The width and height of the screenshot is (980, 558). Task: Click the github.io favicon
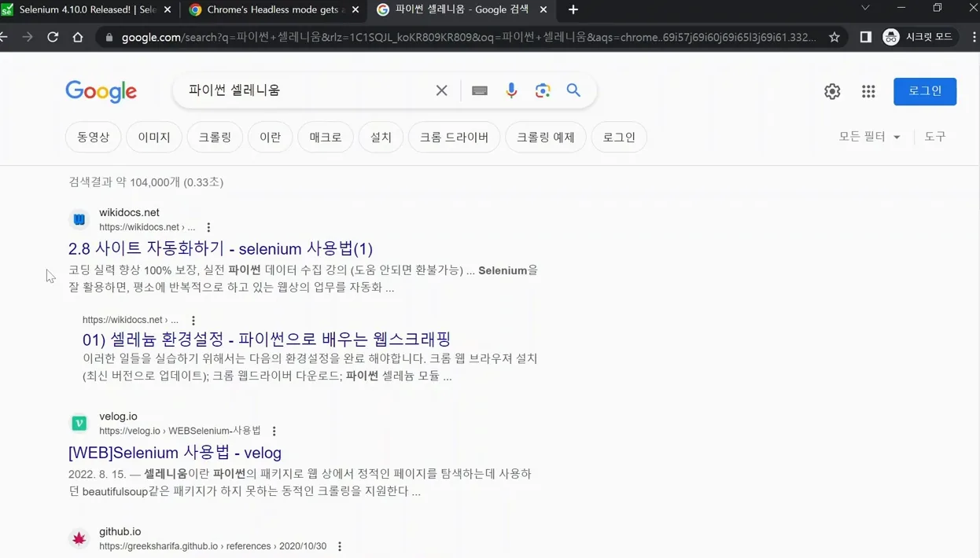[x=79, y=538]
